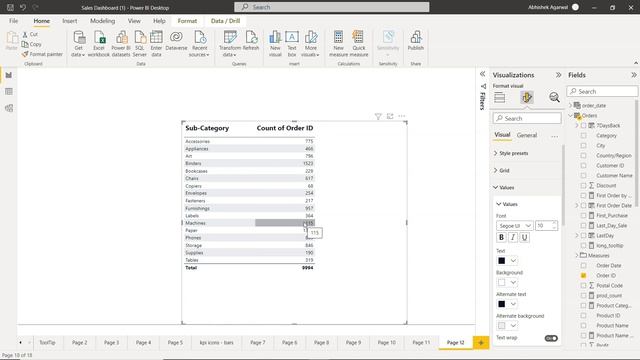This screenshot has height=360, width=640.
Task: Check the Country/Region field
Action: (x=583, y=156)
